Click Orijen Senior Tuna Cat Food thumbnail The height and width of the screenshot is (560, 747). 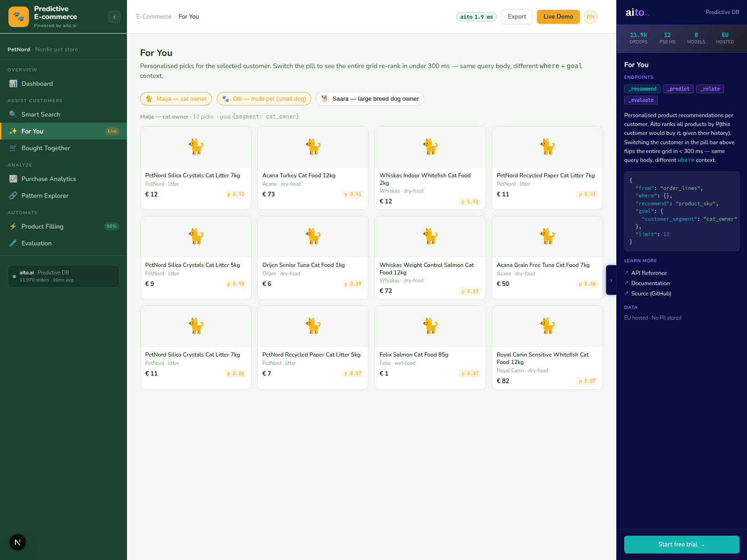(313, 237)
